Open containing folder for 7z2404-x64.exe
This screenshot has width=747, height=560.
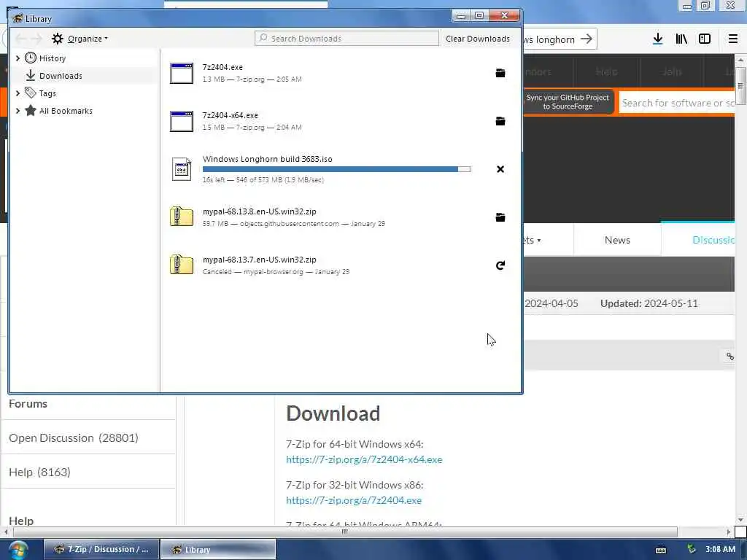pos(500,121)
